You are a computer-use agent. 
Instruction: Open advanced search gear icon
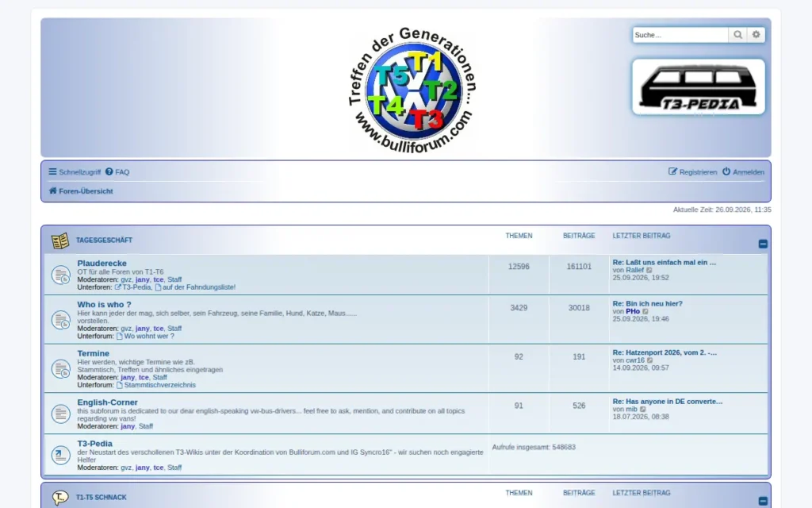756,35
